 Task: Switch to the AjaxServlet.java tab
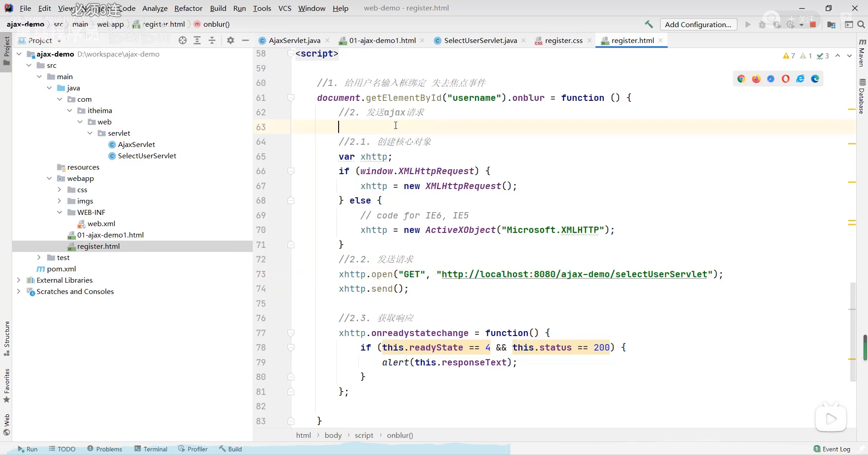click(294, 40)
